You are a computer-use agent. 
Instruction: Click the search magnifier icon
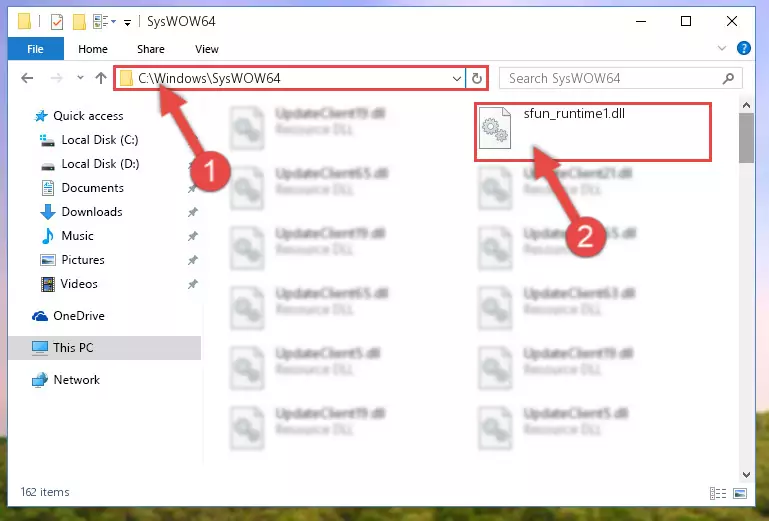(x=728, y=78)
